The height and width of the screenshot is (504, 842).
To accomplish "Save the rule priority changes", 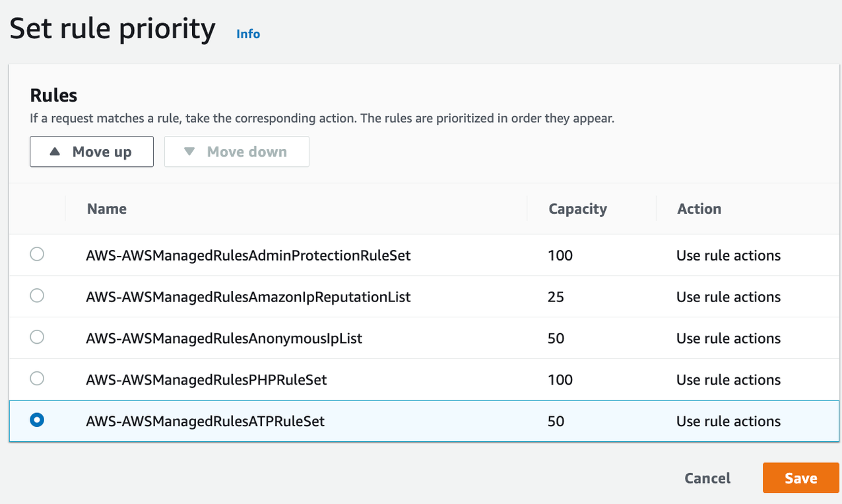I will (800, 478).
